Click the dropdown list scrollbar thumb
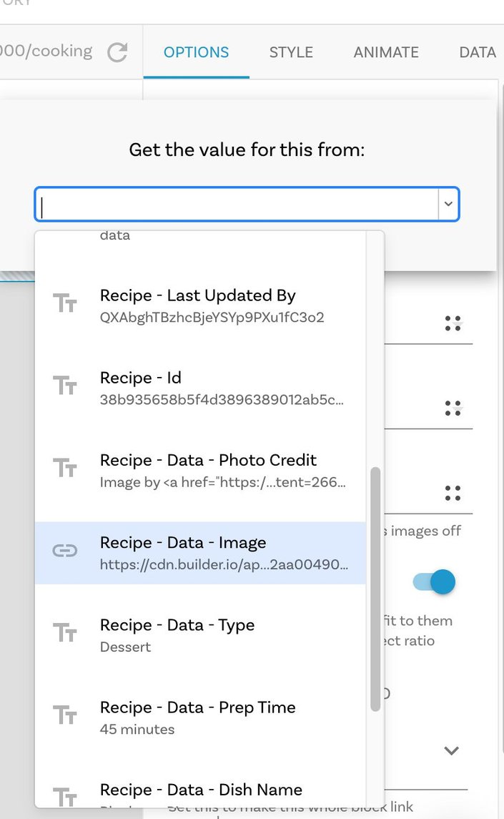The height and width of the screenshot is (819, 504). (x=375, y=589)
